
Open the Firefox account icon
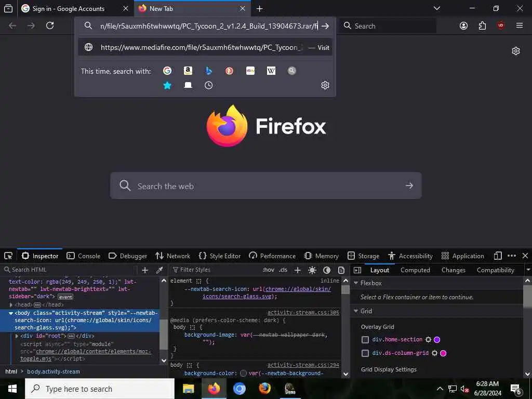[x=463, y=26]
